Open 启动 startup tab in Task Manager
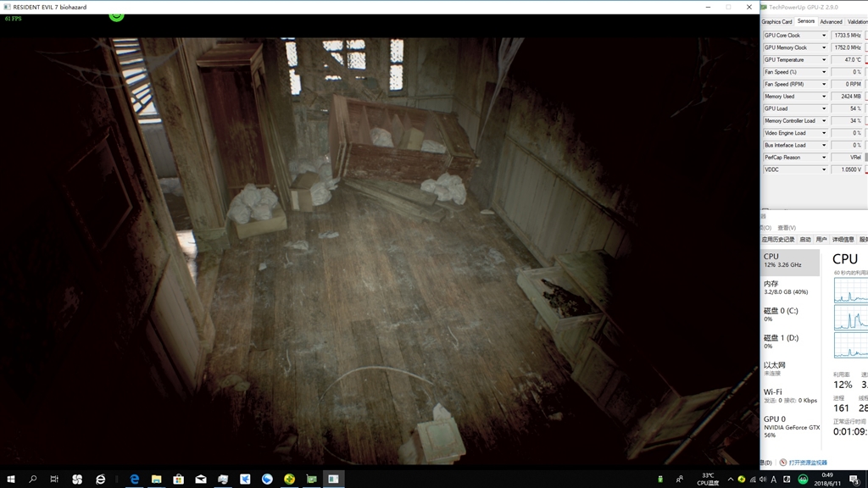The width and height of the screenshot is (868, 488). [805, 240]
